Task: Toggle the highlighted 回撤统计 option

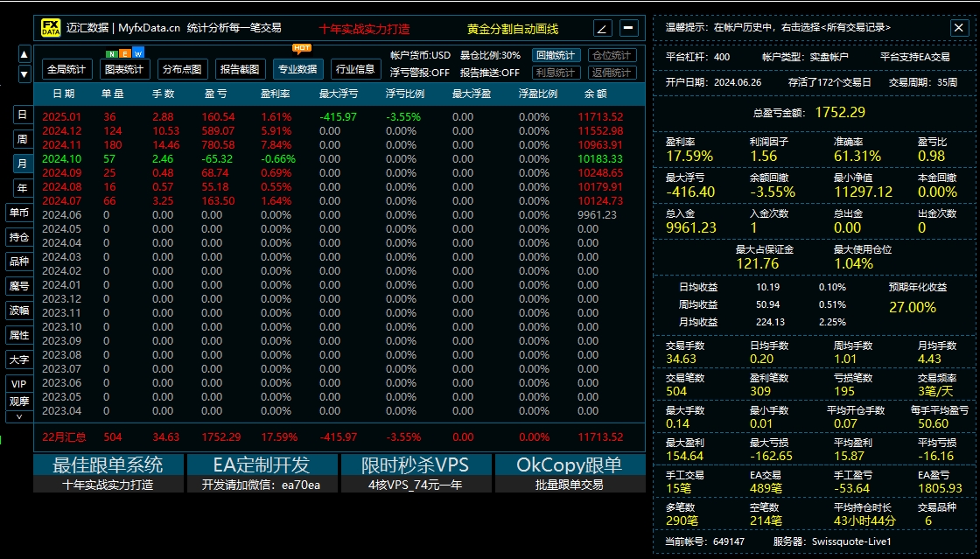Action: [556, 54]
